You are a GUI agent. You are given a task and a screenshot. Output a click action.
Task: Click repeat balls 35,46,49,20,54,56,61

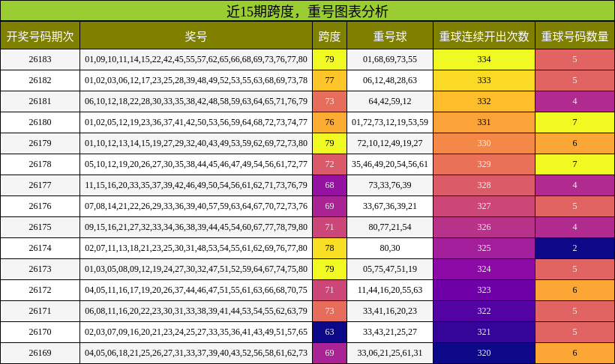tap(390, 164)
